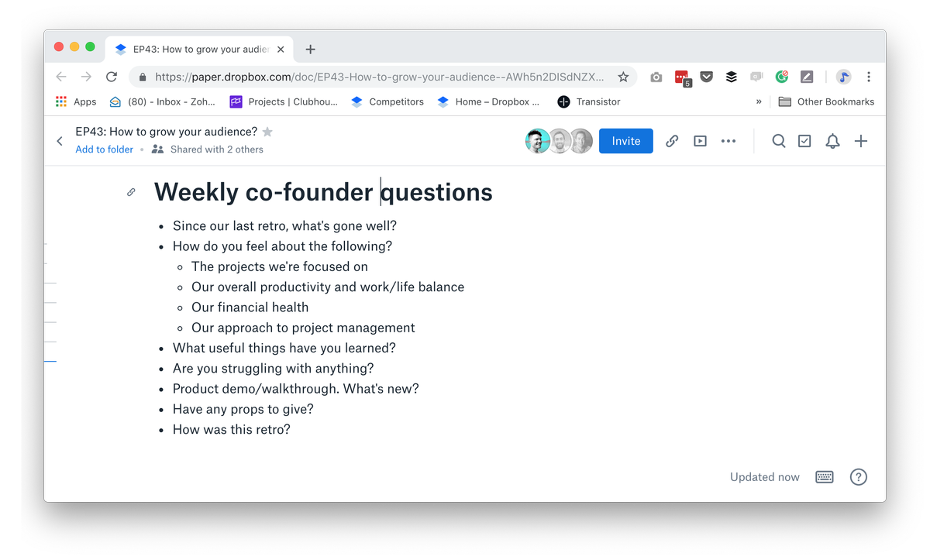Click the address bar URL field
Viewport: 930px width, 560px height.
point(380,77)
